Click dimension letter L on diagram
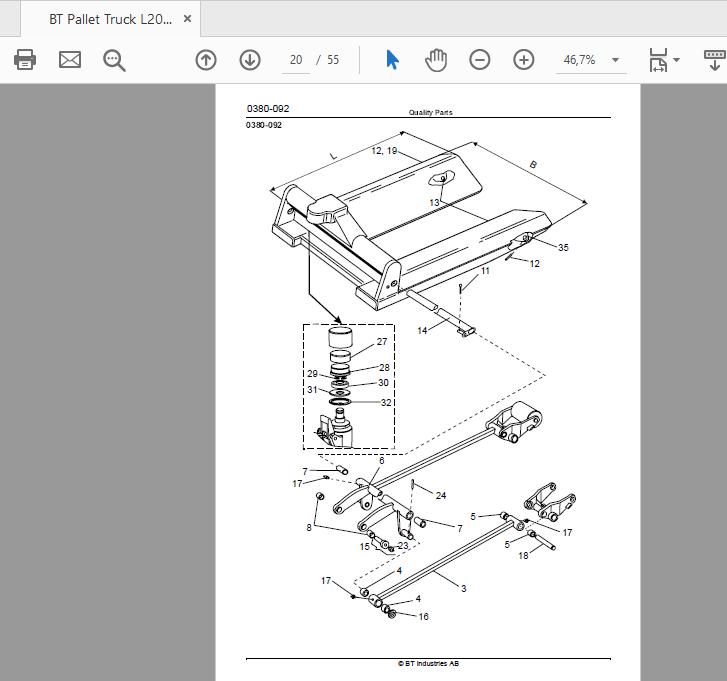Screen dimensions: 727x681 coord(334,156)
